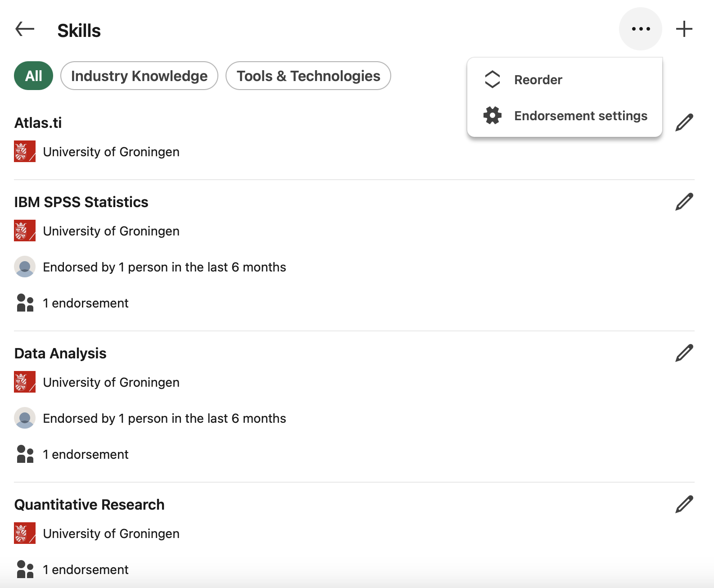
Task: Choose Reorder from the dropdown menu
Action: [565, 80]
